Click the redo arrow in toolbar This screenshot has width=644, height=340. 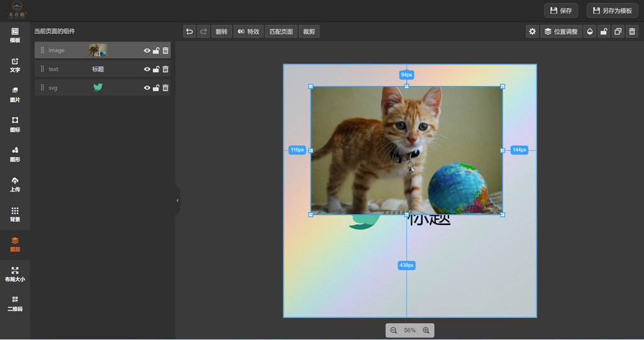[203, 31]
